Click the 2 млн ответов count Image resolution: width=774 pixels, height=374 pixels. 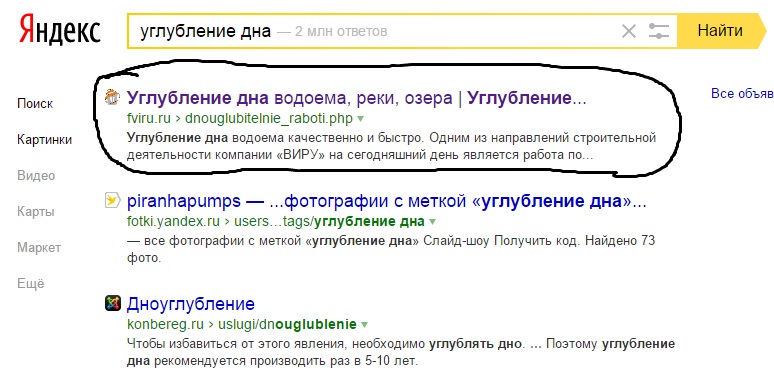[x=341, y=31]
